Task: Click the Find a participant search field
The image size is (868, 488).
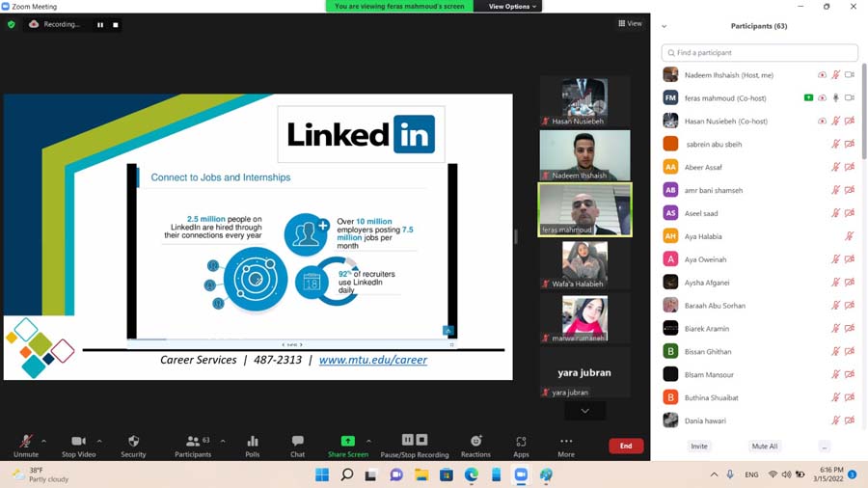Action: click(760, 53)
